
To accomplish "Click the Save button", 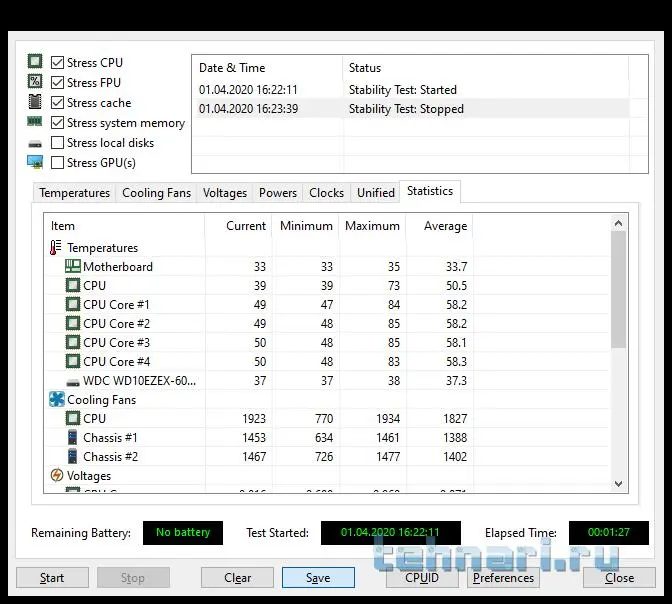I will pos(318,578).
